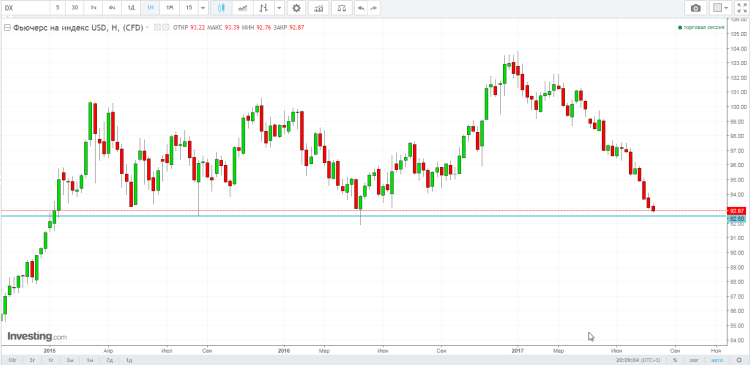Switch to the area chart style icon

(243, 8)
